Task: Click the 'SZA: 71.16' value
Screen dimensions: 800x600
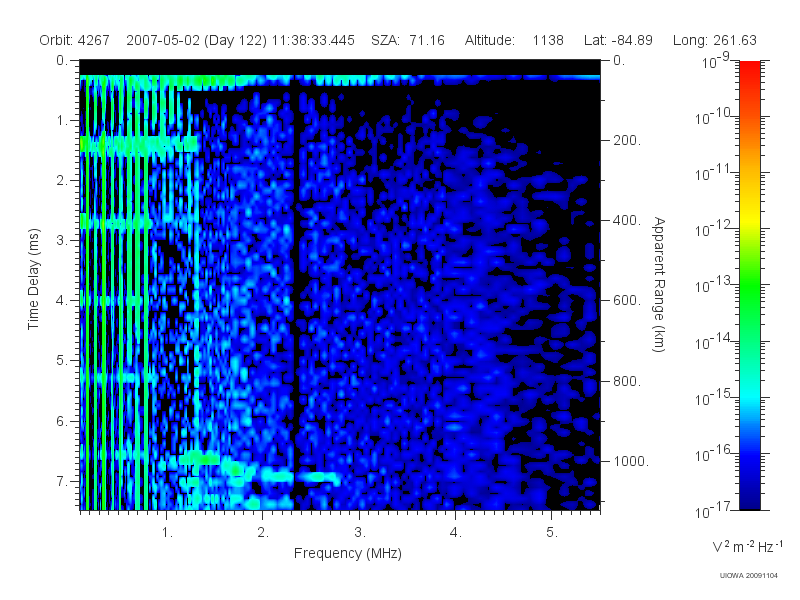Action: (x=408, y=40)
